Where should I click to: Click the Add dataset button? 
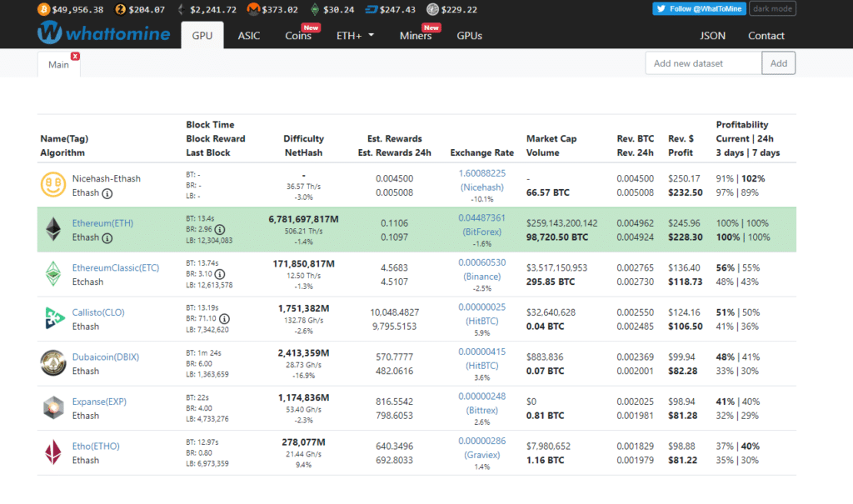click(x=779, y=63)
